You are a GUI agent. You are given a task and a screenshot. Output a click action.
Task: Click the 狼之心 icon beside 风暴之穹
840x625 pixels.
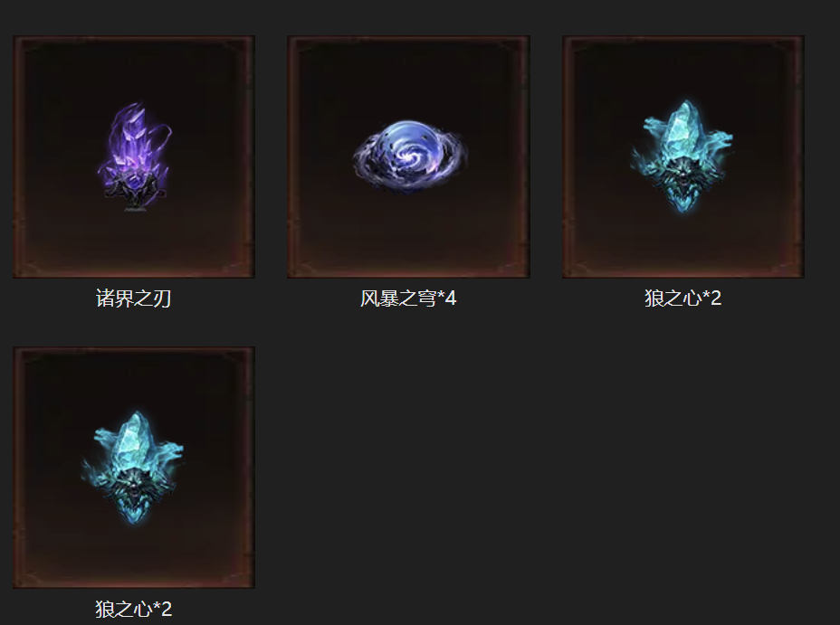[682, 156]
